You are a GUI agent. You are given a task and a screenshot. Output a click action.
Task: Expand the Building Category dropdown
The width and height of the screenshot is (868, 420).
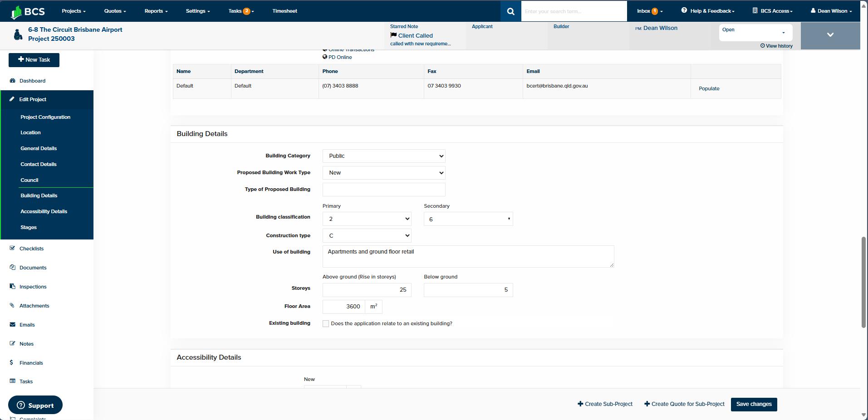(x=383, y=156)
